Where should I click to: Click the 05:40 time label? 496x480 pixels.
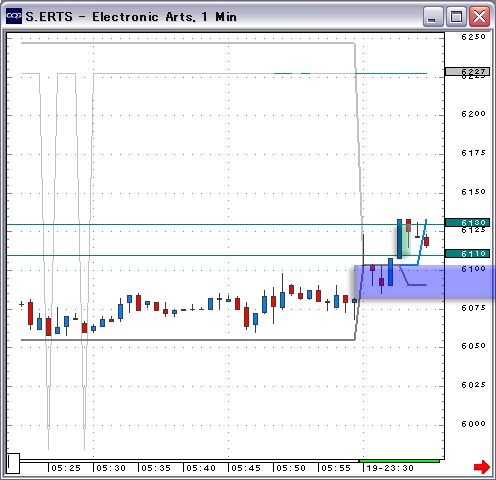pos(201,468)
